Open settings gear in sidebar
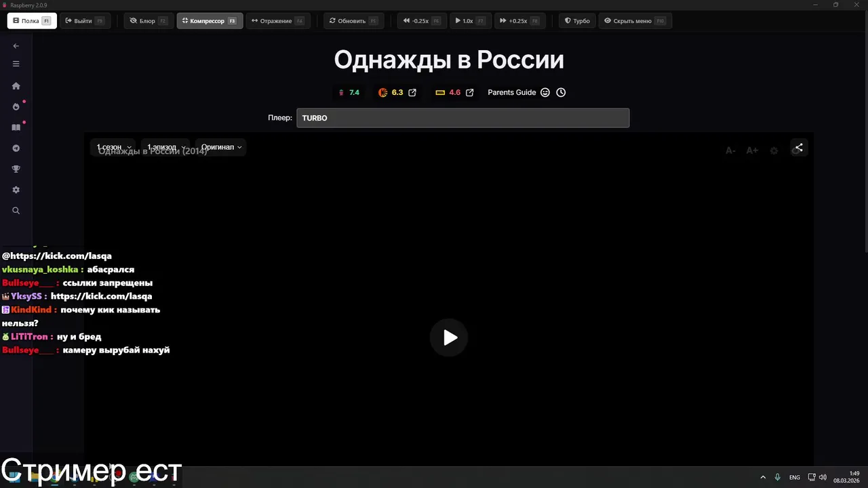The image size is (868, 488). pyautogui.click(x=16, y=190)
